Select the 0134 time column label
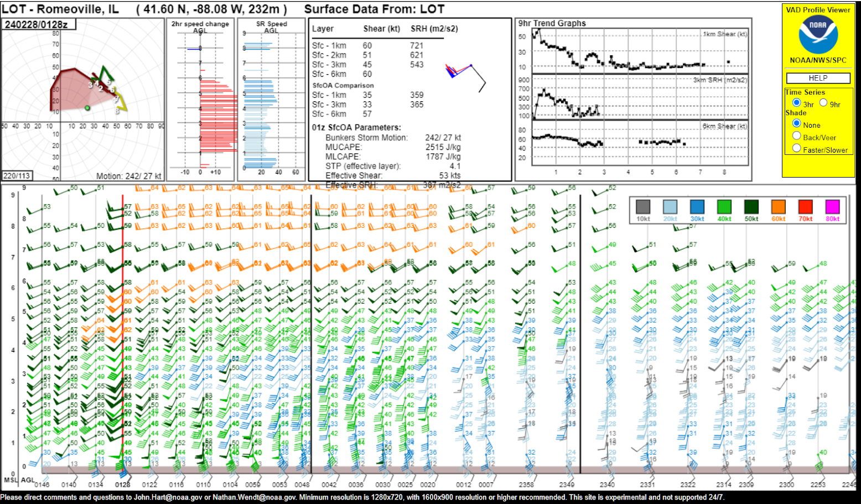The image size is (861, 504). tap(95, 485)
